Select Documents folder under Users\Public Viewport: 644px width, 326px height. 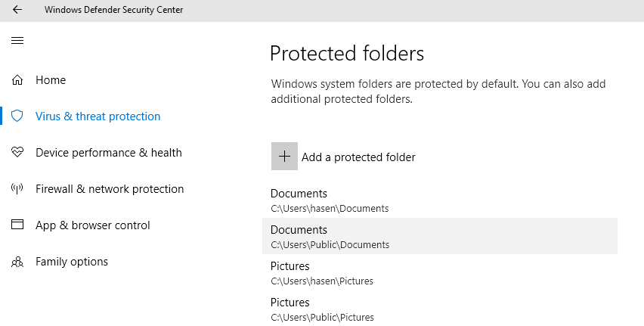point(330,237)
